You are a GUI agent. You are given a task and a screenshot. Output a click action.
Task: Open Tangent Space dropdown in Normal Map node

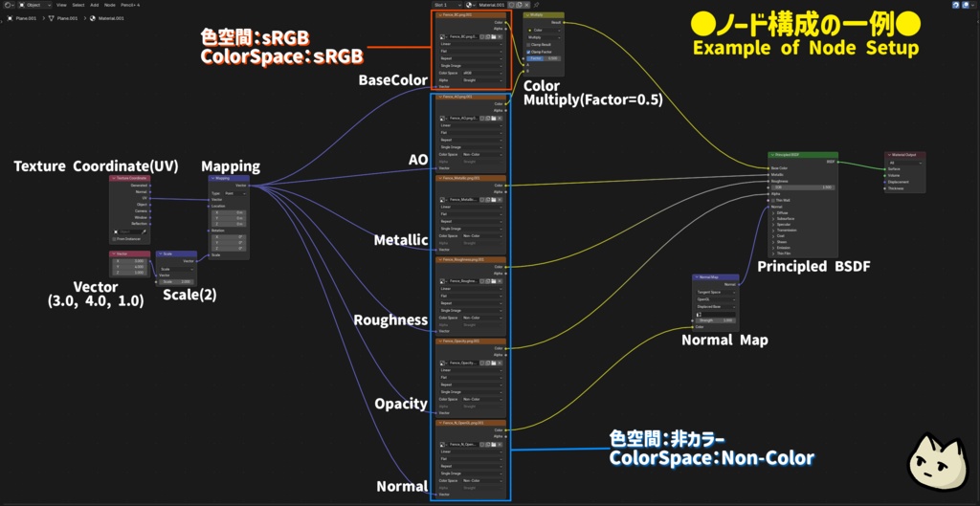coord(716,292)
